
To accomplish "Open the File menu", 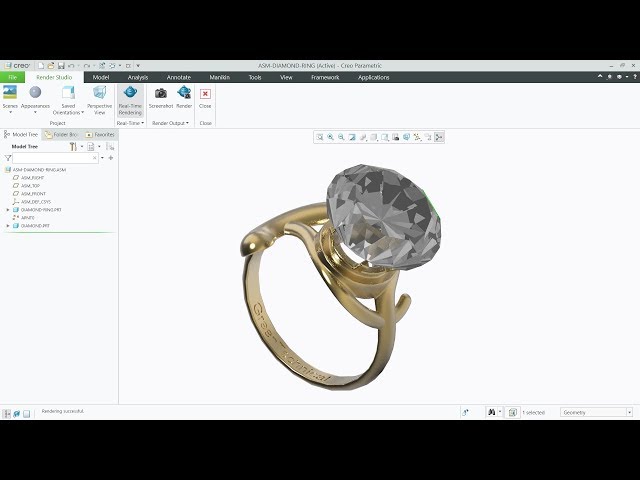I will [x=13, y=77].
